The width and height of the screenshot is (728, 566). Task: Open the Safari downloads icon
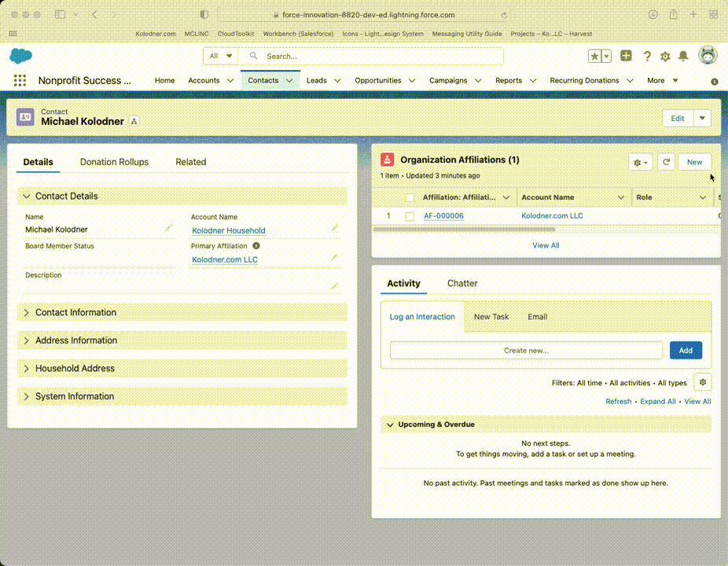click(653, 15)
